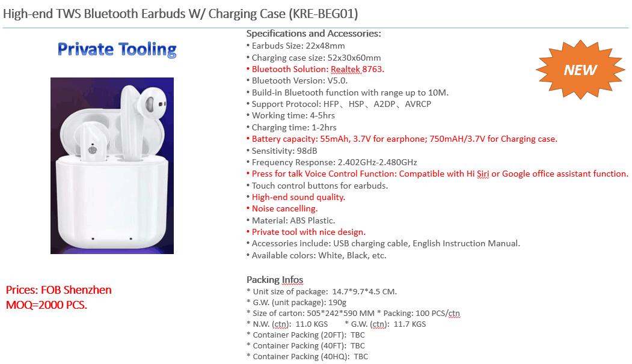Select the white earbuds product photo
Image resolution: width=632 pixels, height=364 pixels.
[112, 166]
